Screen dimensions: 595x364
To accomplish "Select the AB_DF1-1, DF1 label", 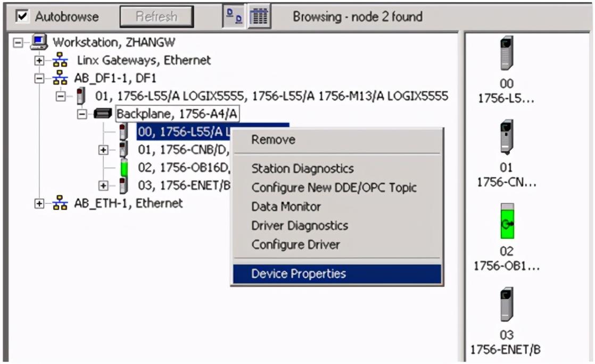I will (115, 78).
